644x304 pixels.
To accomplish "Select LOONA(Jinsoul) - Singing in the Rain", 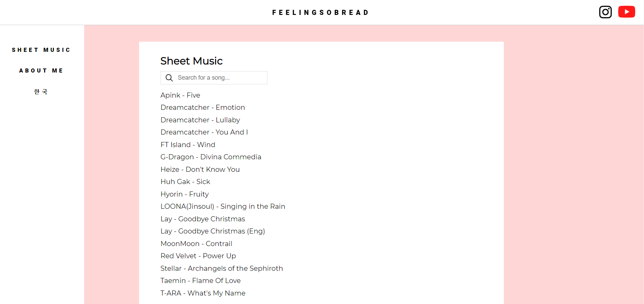I will (223, 206).
